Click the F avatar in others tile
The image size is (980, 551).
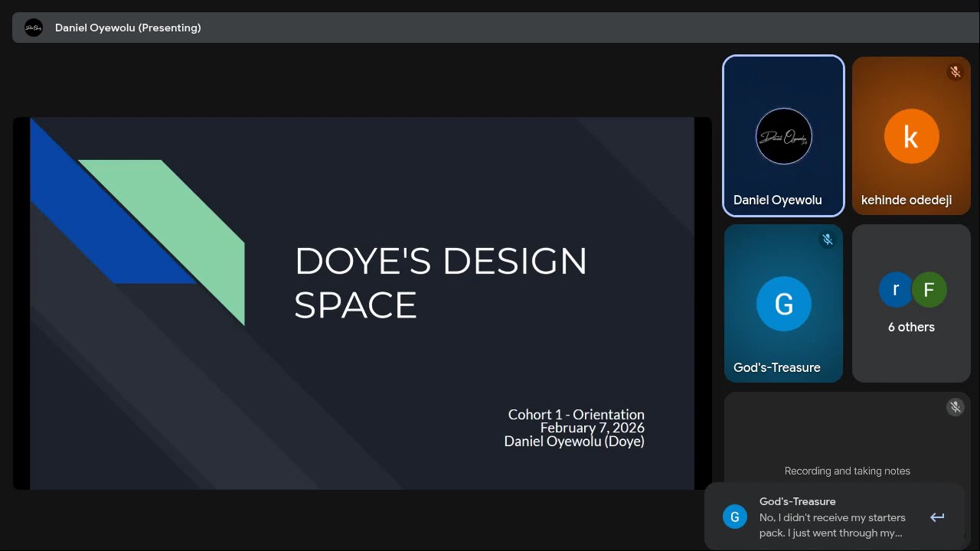pos(929,289)
